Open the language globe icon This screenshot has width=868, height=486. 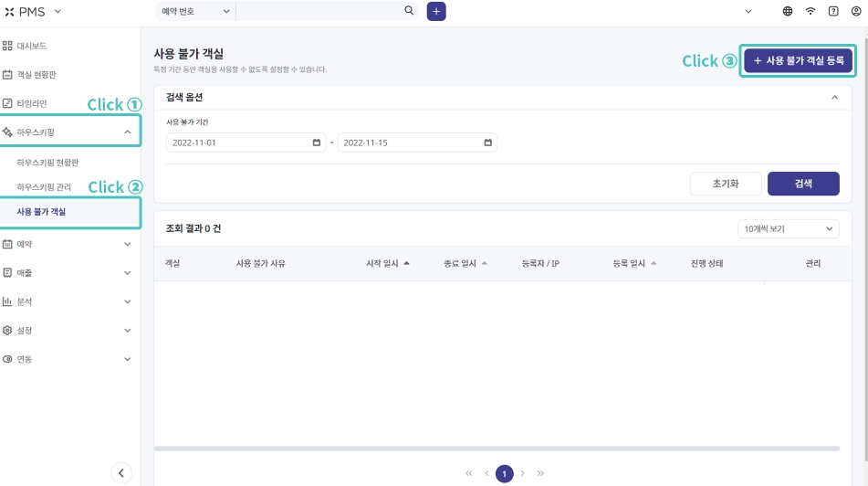click(787, 11)
